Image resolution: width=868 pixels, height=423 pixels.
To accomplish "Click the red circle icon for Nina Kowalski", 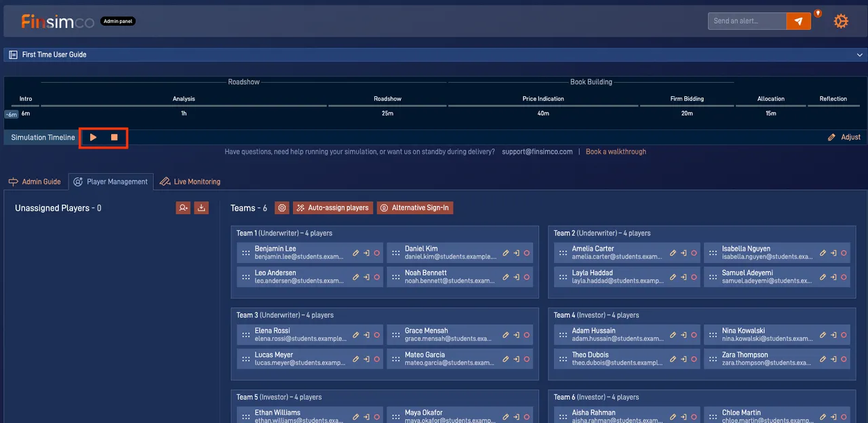I will coord(844,335).
